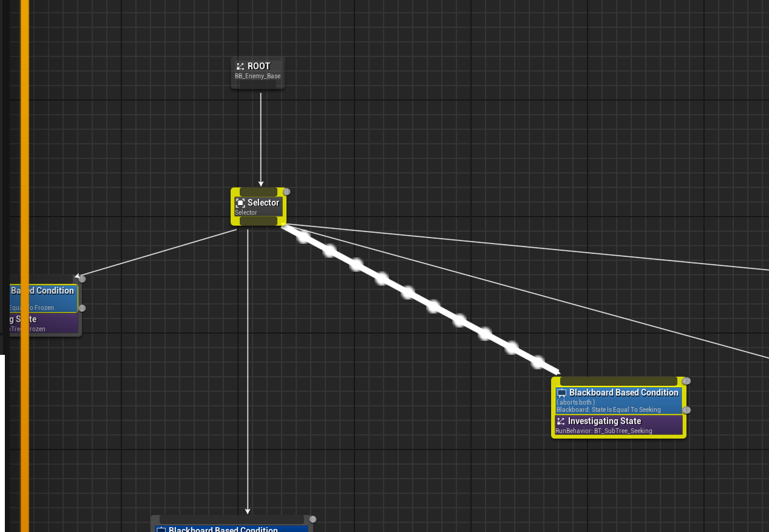Click the lower index badge on Frozen node
Image resolution: width=769 pixels, height=532 pixels.
[x=83, y=308]
